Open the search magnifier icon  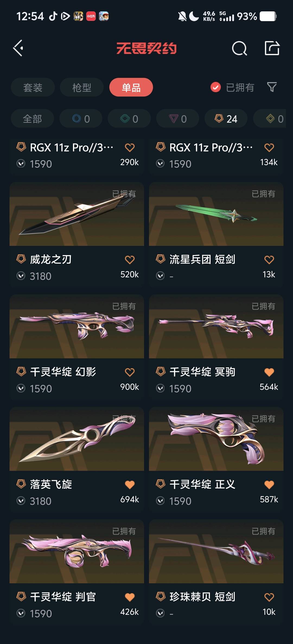click(240, 49)
